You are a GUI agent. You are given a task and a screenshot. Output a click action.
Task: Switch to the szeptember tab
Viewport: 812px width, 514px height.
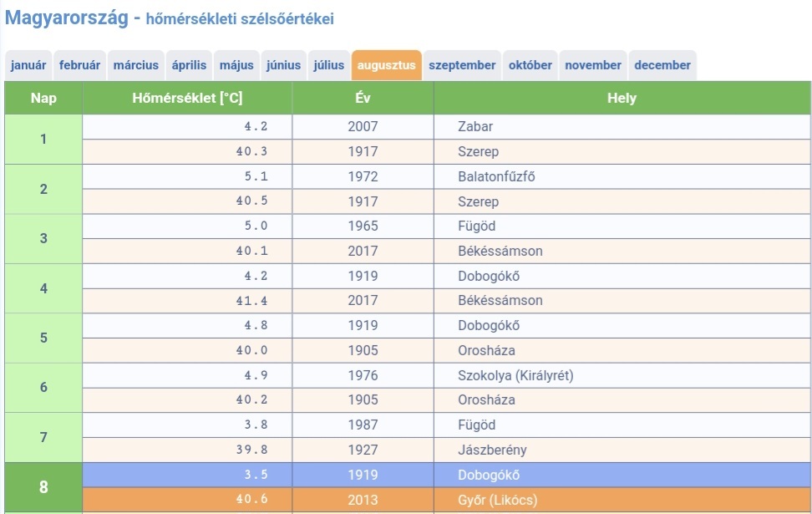tap(462, 64)
